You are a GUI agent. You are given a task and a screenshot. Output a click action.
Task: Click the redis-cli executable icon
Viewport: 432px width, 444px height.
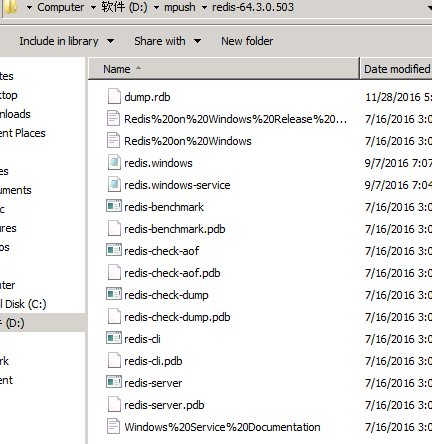[114, 339]
